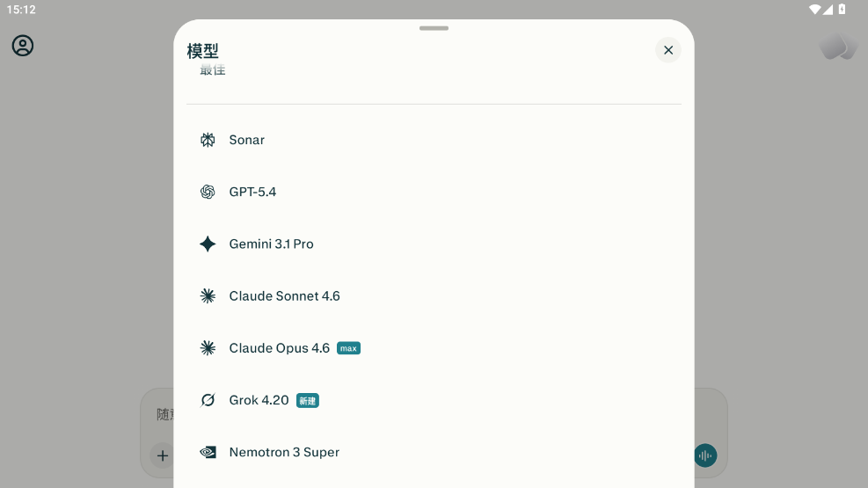Choose Claude Opus 4.6 model
Image resolution: width=868 pixels, height=488 pixels.
tap(434, 348)
